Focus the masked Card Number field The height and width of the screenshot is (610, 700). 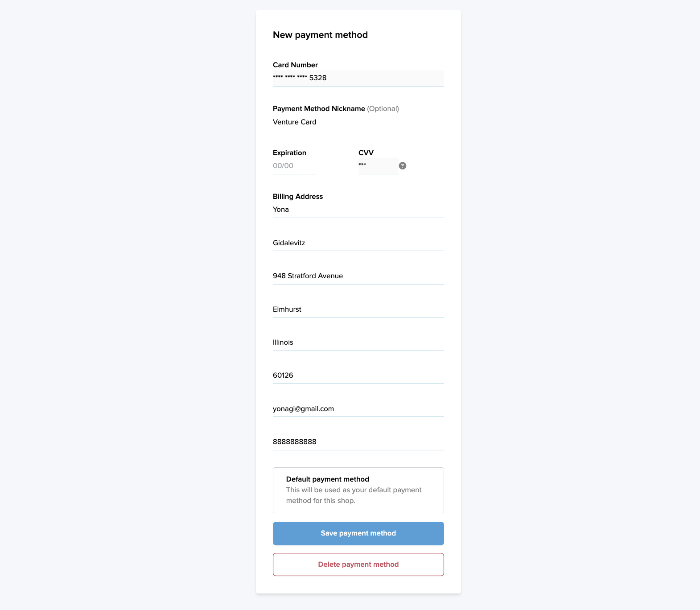(x=358, y=78)
